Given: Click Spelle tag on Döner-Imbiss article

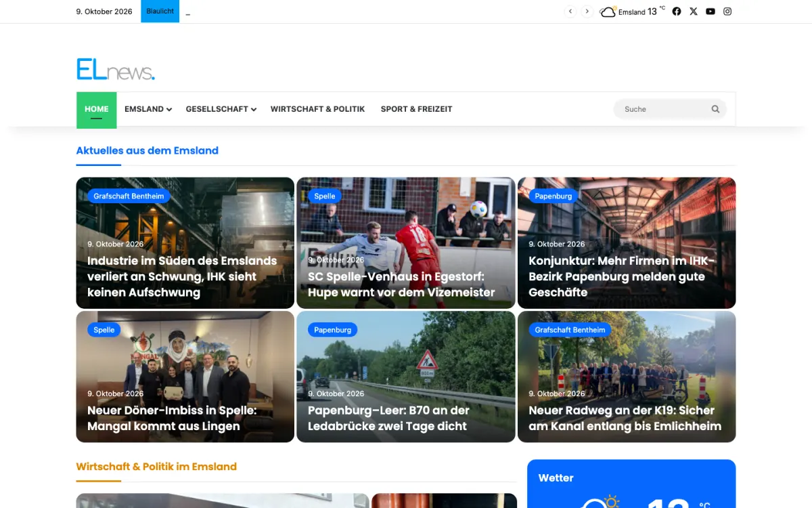Looking at the screenshot, I should [x=104, y=330].
